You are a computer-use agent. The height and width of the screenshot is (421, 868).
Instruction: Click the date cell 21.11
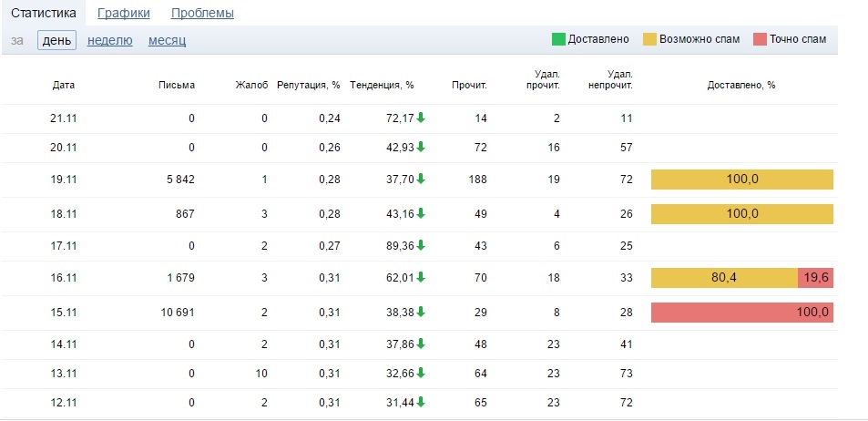click(64, 118)
